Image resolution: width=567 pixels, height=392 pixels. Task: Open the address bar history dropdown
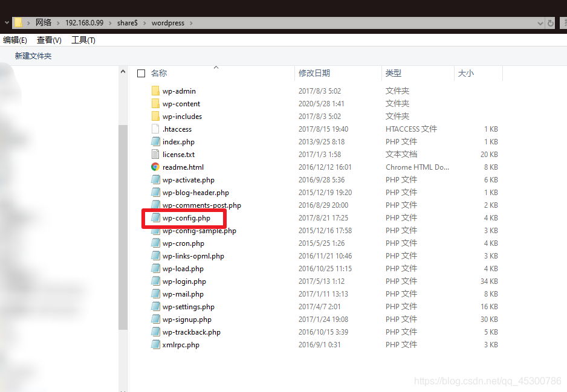[540, 23]
